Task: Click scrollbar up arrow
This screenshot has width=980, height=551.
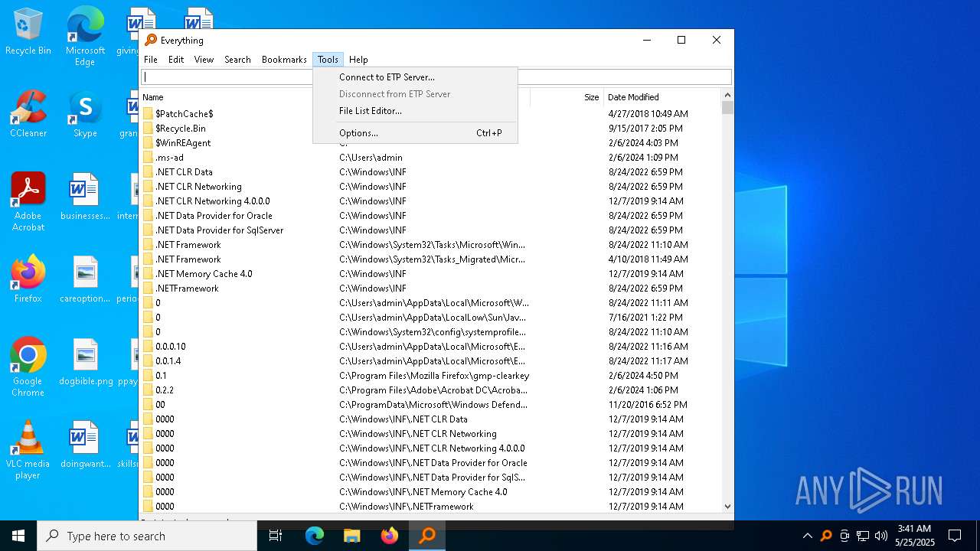Action: (x=727, y=95)
